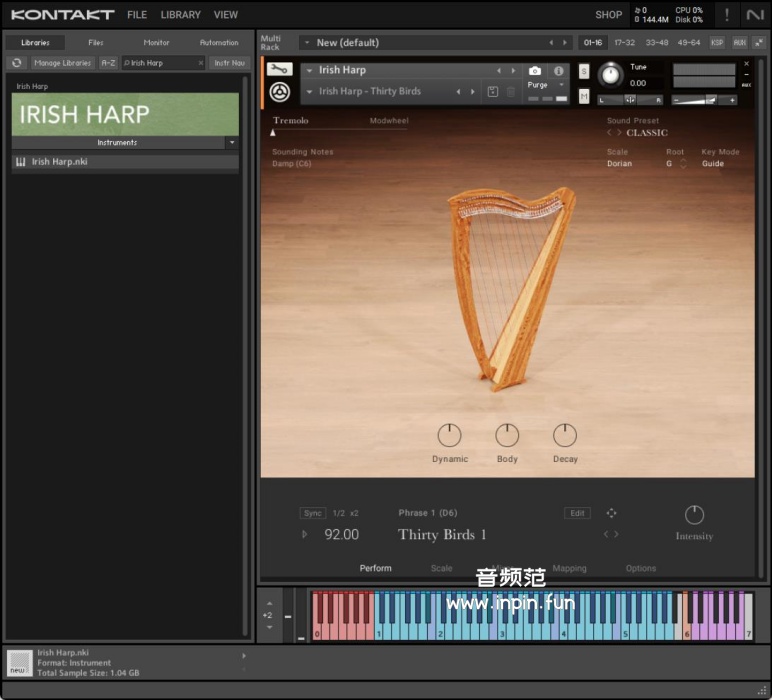
Task: Click the save snapshot disk icon
Action: tap(493, 92)
